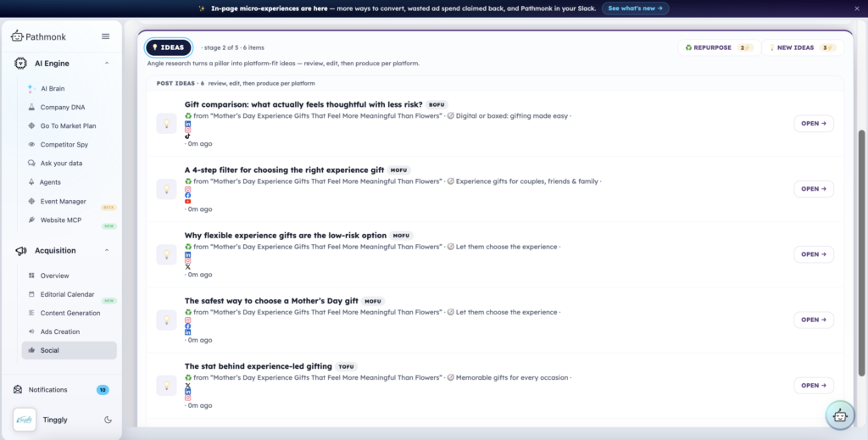The width and height of the screenshot is (868, 440).
Task: Click the BOFU tag on Gift comparison
Action: tap(437, 104)
